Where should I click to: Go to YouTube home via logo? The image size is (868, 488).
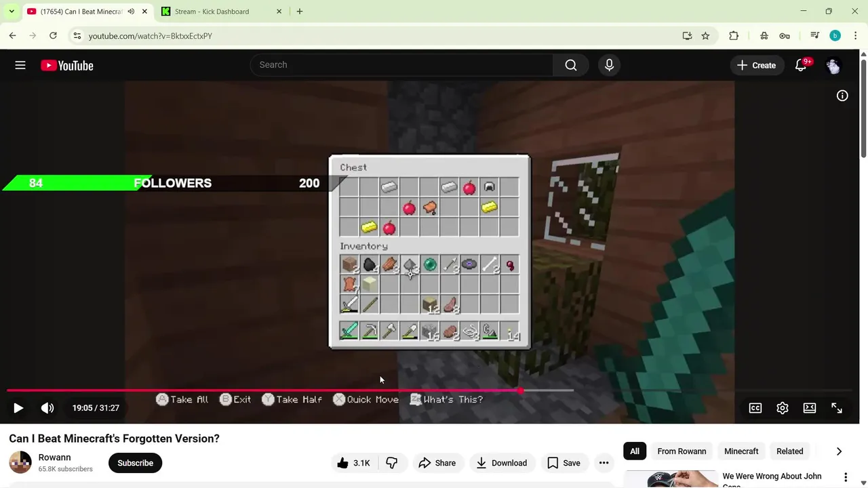[66, 66]
